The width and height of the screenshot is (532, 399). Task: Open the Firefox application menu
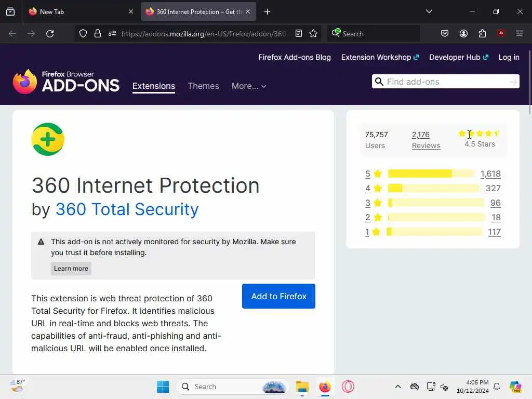point(520,33)
